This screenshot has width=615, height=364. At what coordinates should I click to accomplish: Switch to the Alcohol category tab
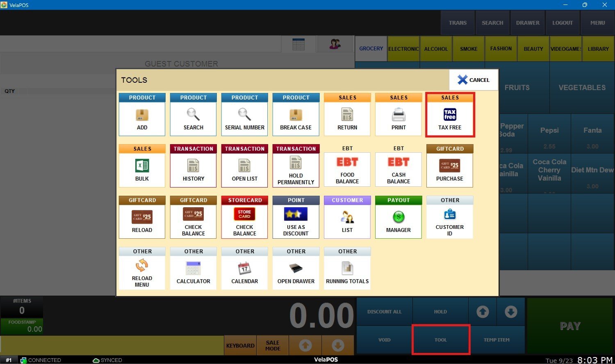pos(436,49)
